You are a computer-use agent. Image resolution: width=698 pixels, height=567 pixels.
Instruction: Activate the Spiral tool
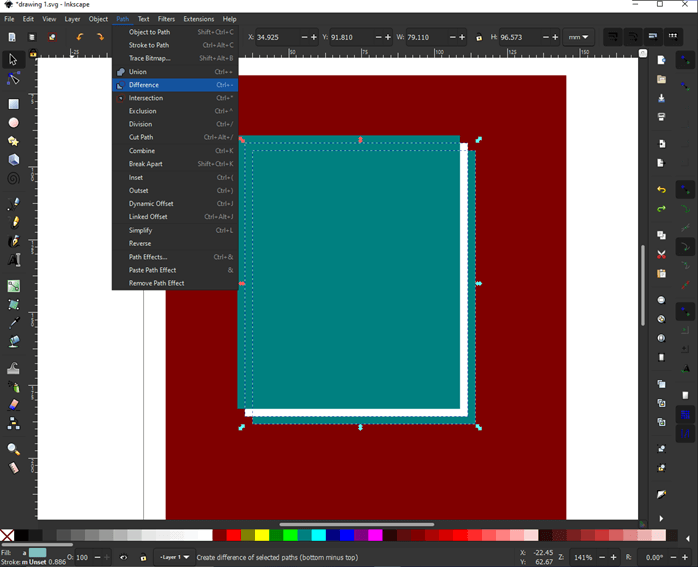point(13,179)
